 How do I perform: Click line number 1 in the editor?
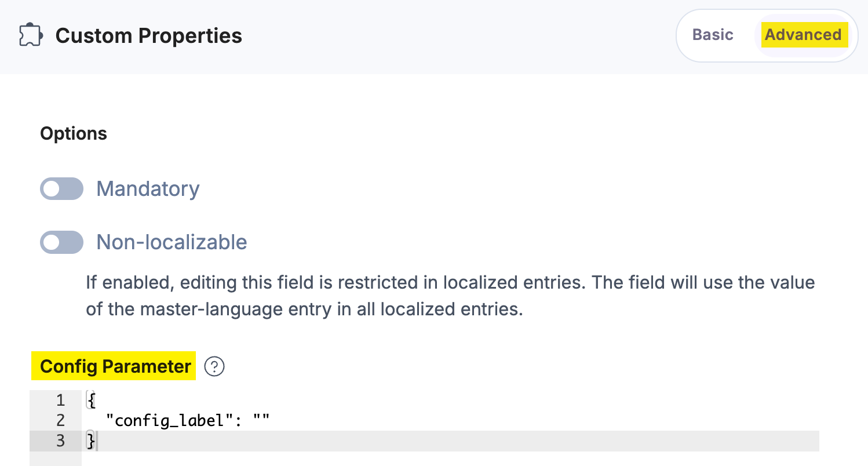coord(60,400)
